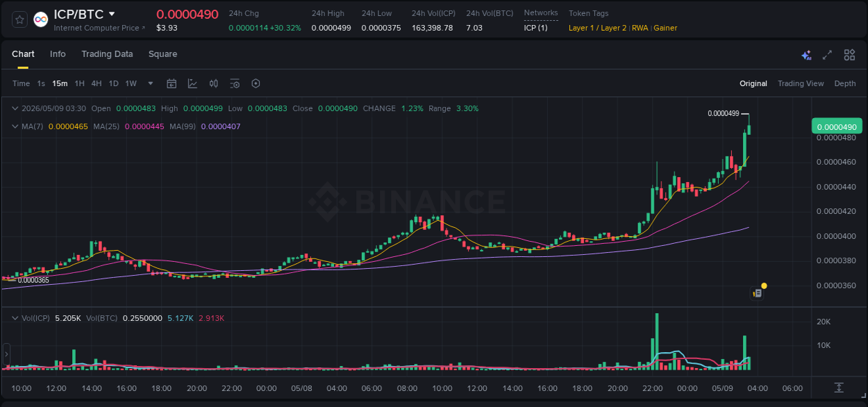868x407 pixels.
Task: Click the 24h Vol(ICP) value 163,398.78
Action: pos(432,28)
